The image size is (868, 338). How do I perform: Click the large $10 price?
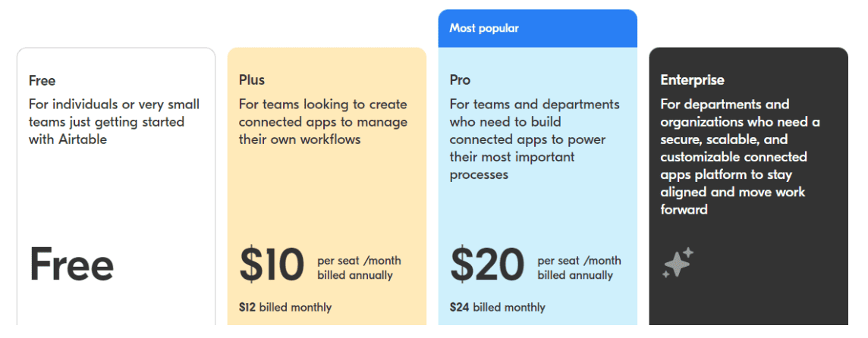272,264
